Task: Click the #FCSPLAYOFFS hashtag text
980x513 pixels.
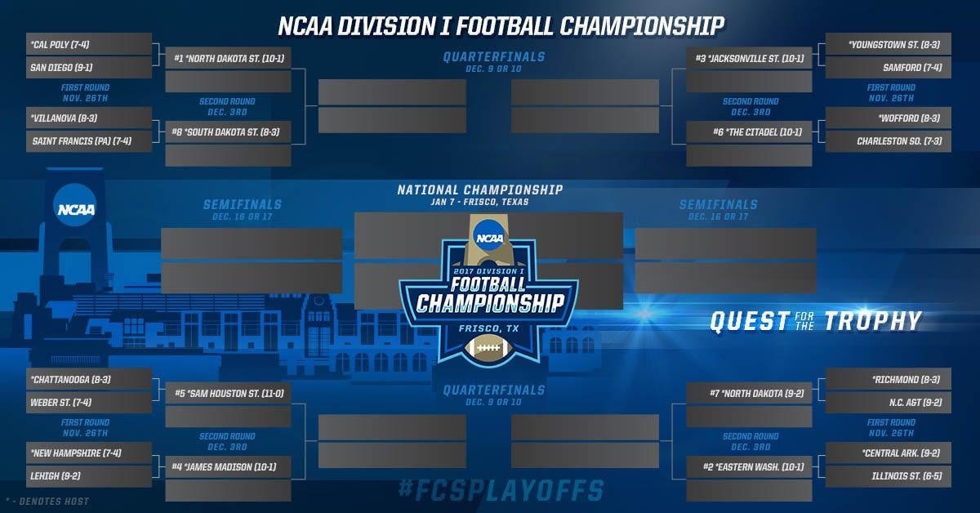Action: point(501,490)
